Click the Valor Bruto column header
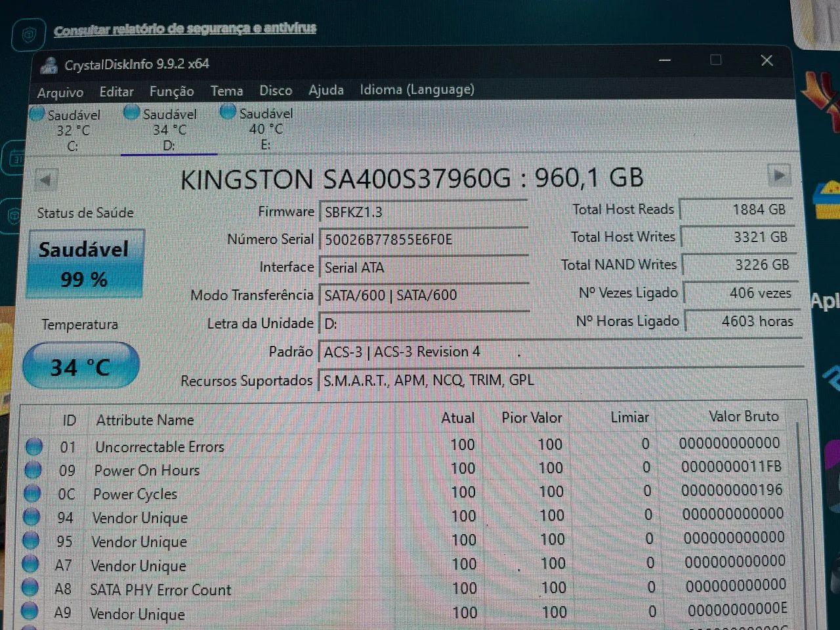 coord(744,416)
